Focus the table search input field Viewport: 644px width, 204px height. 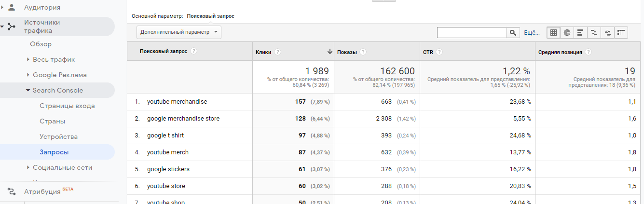coord(471,32)
